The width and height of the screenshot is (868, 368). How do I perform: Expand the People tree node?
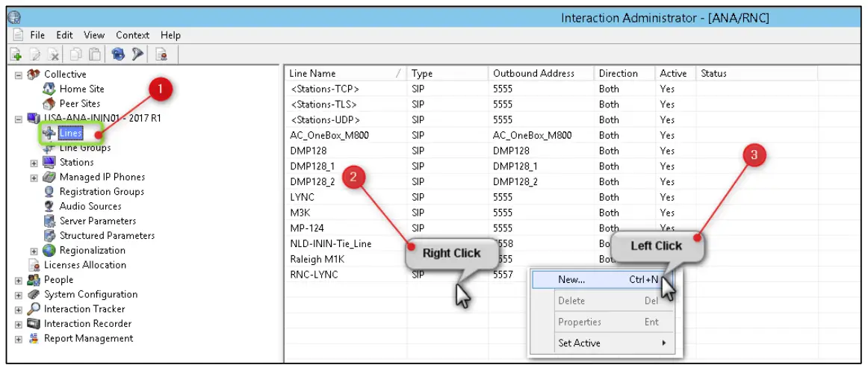click(19, 280)
